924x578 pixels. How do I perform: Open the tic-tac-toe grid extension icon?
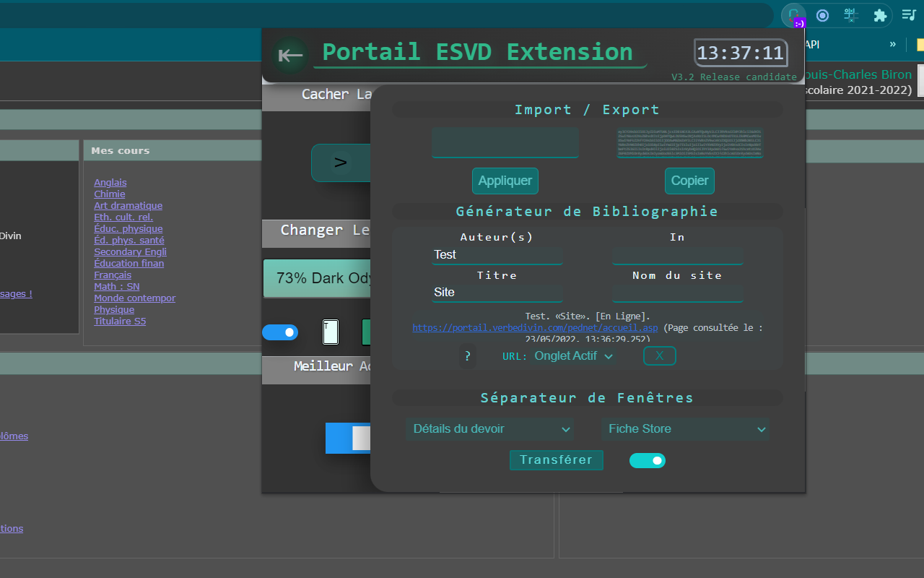point(851,15)
